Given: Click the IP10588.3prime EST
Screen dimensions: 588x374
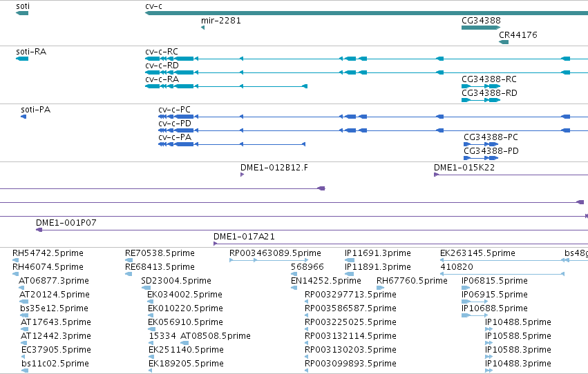Looking at the screenshot, I should [x=489, y=357].
